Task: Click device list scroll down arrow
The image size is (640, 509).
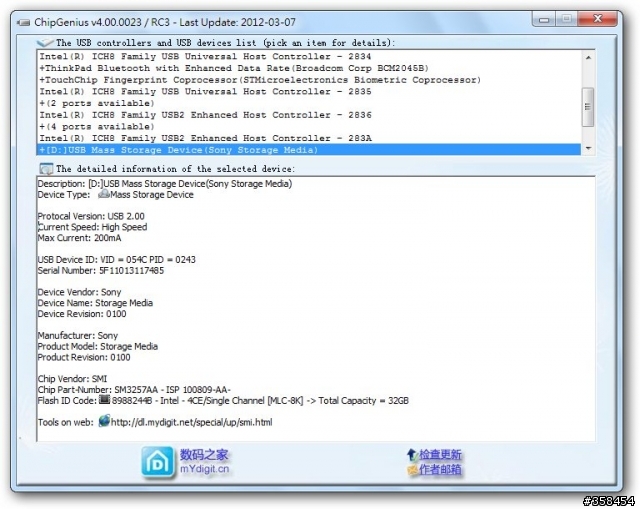Action: pyautogui.click(x=588, y=148)
